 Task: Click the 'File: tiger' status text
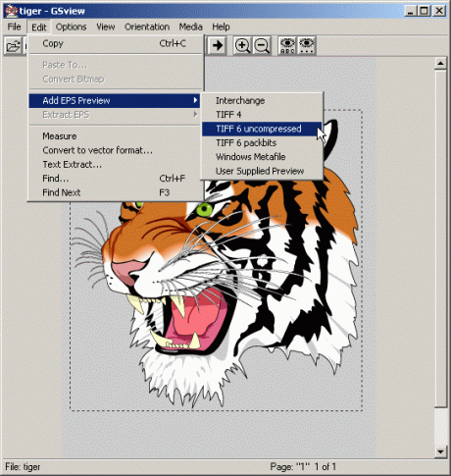(23, 467)
